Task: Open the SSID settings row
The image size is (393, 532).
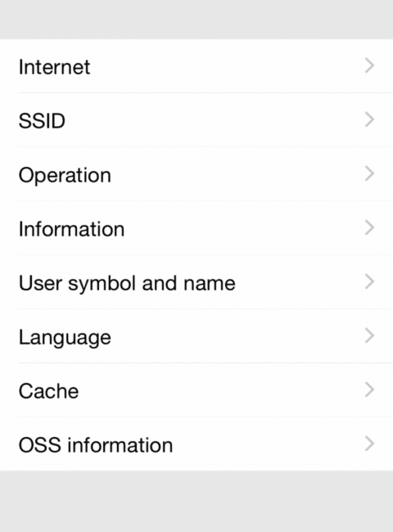Action: tap(196, 119)
